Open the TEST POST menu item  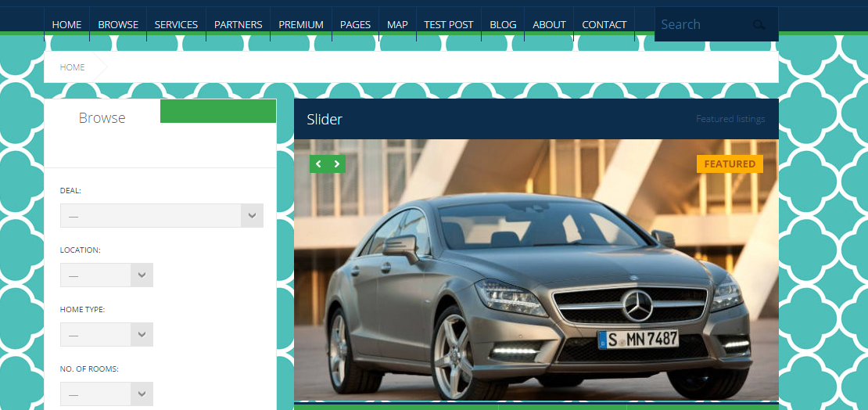(x=448, y=24)
